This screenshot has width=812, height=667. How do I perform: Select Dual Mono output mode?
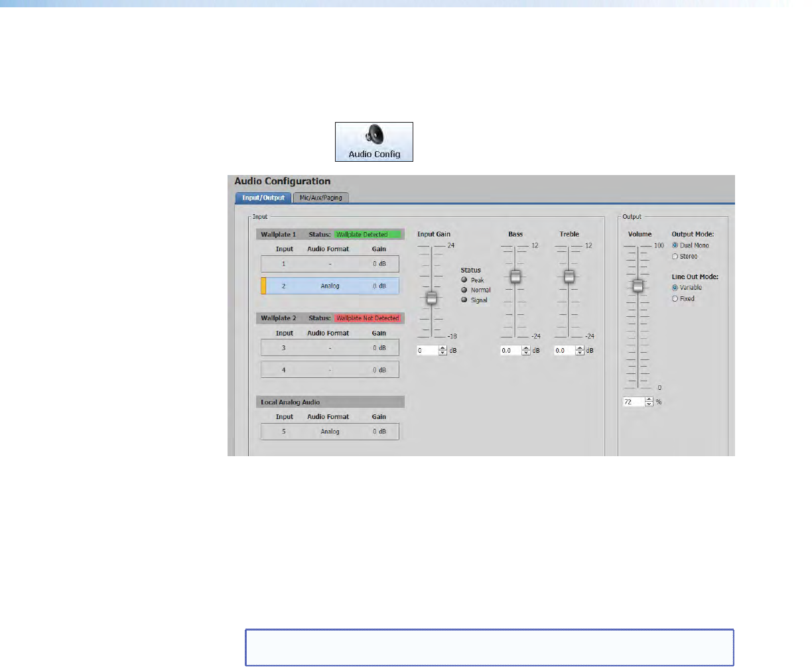click(675, 245)
